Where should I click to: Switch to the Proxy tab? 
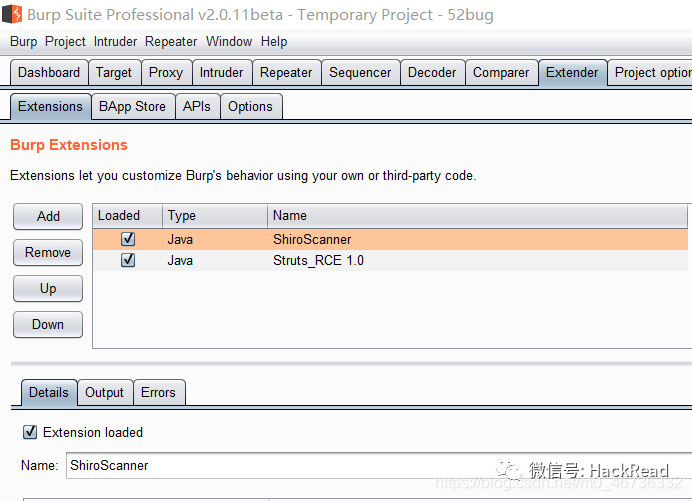pos(166,72)
